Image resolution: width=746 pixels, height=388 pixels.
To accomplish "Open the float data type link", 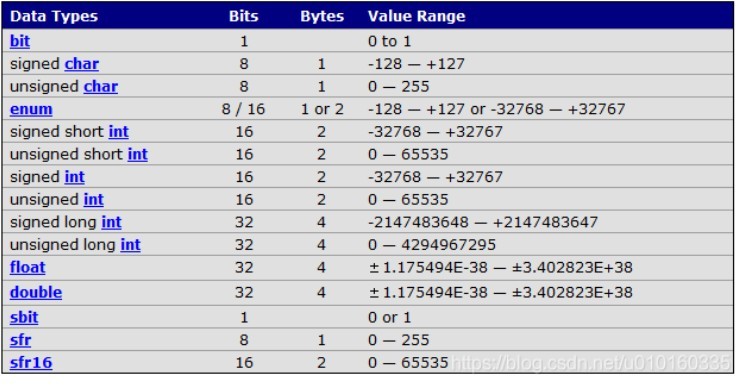I will click(x=28, y=267).
